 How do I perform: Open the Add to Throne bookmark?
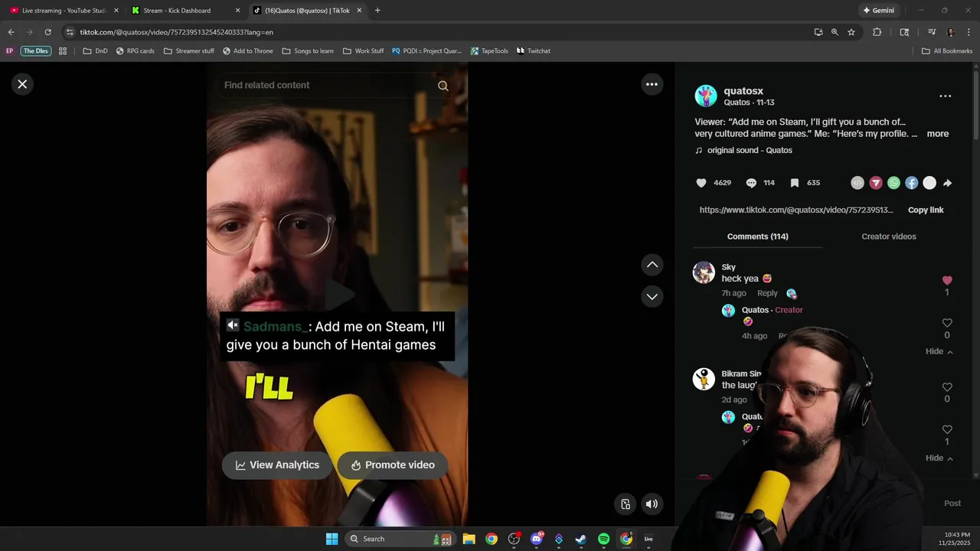[x=248, y=51]
